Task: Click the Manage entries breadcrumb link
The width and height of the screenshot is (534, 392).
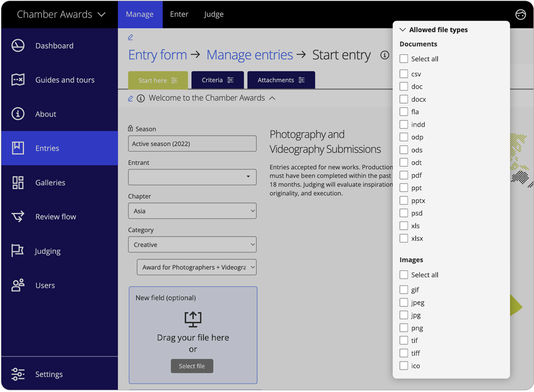Action: point(249,55)
